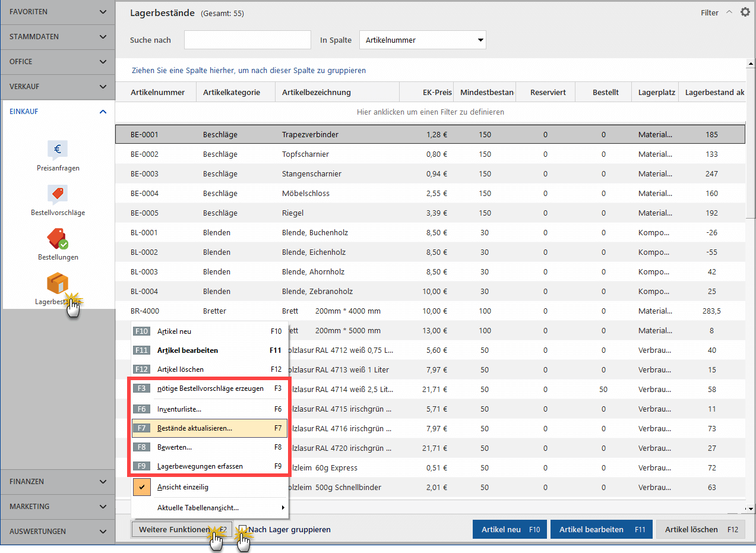
Task: Click the Artikel löschen F12 button
Action: tap(700, 529)
